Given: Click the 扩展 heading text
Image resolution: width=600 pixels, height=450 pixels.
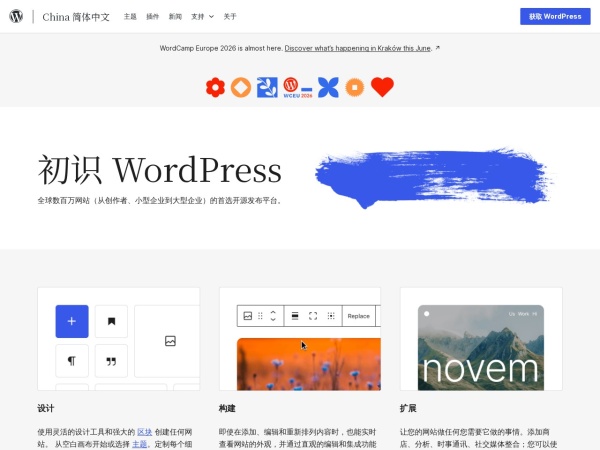Looking at the screenshot, I should point(408,408).
